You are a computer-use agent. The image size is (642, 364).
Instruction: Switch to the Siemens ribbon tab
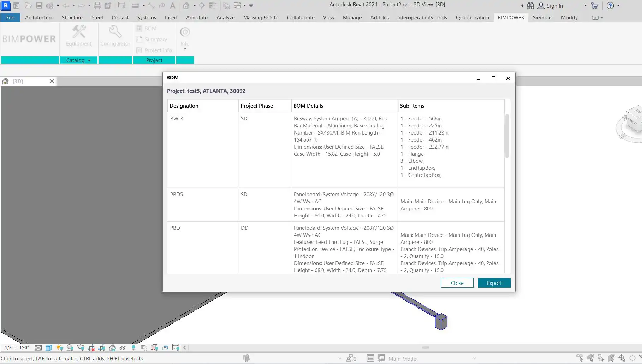click(542, 18)
